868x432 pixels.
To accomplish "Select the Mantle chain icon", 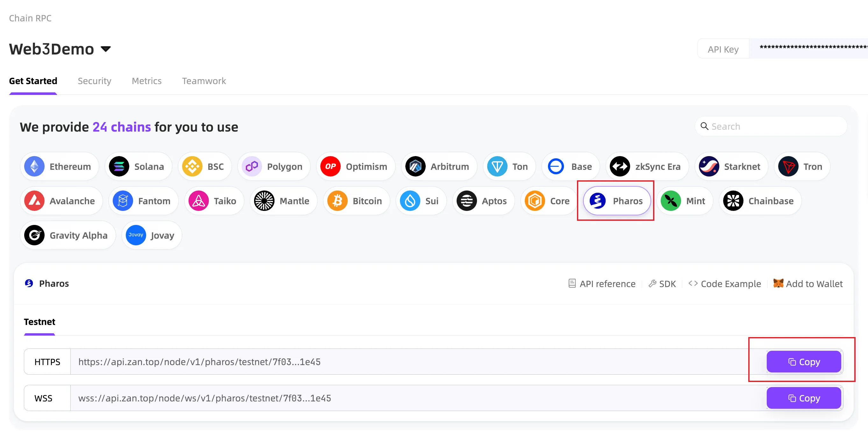I will coord(264,201).
